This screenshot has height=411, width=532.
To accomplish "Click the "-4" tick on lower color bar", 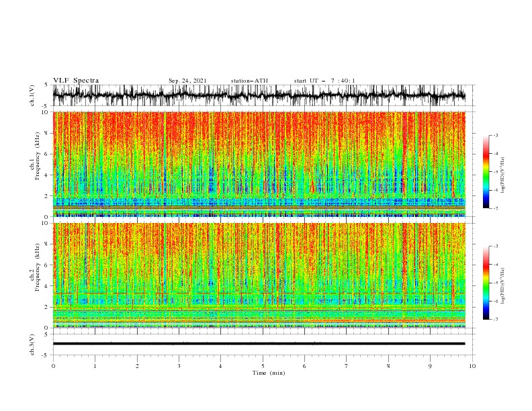I will [495, 265].
